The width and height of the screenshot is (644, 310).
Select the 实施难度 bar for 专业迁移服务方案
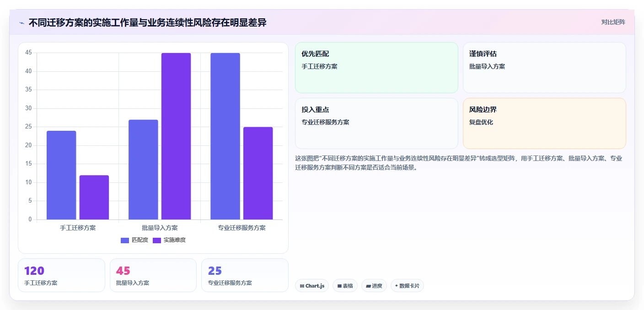(x=258, y=173)
